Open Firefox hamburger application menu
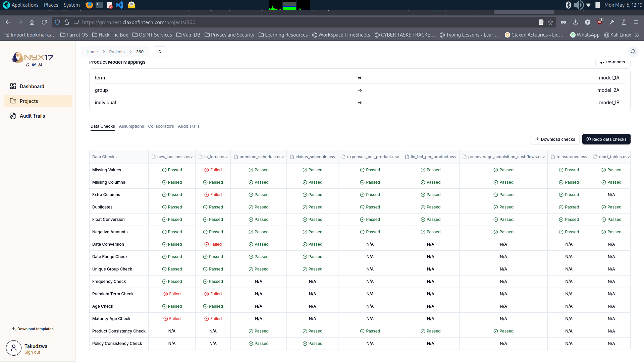This screenshot has width=644, height=362. point(636,22)
